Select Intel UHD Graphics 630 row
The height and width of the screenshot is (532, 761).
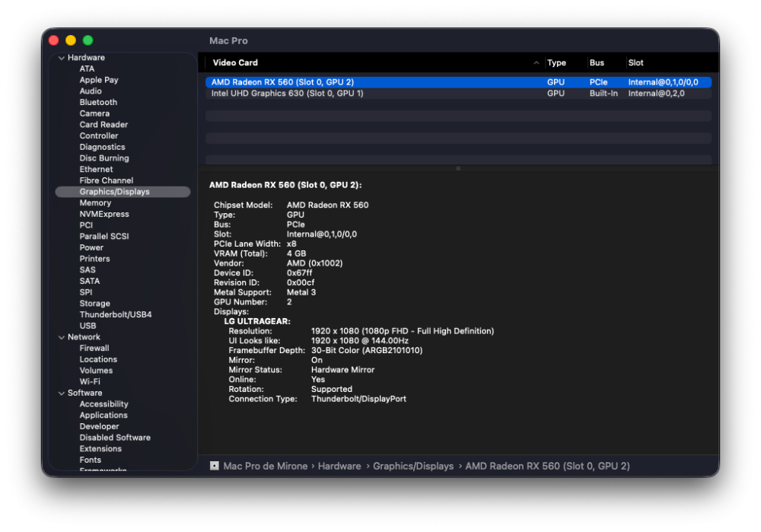[459, 94]
